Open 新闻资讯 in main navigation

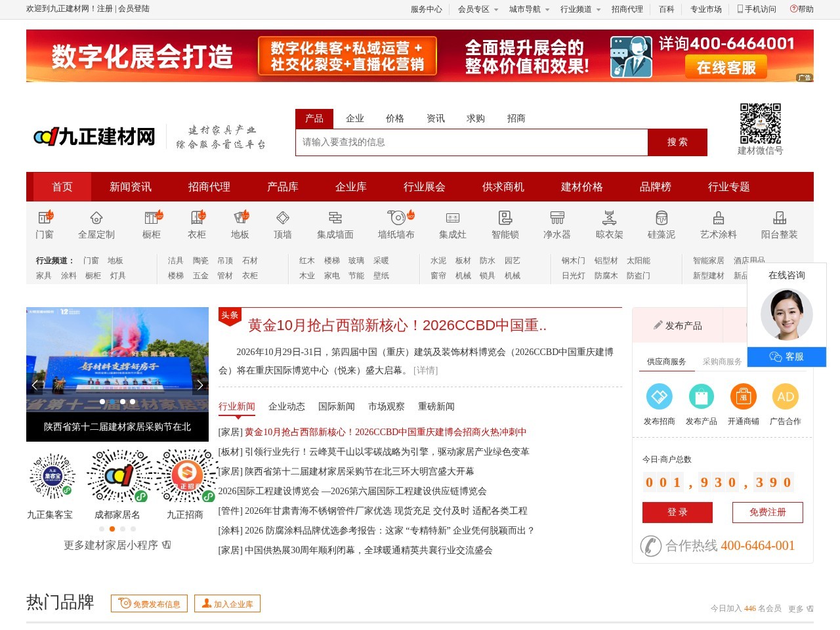[131, 187]
